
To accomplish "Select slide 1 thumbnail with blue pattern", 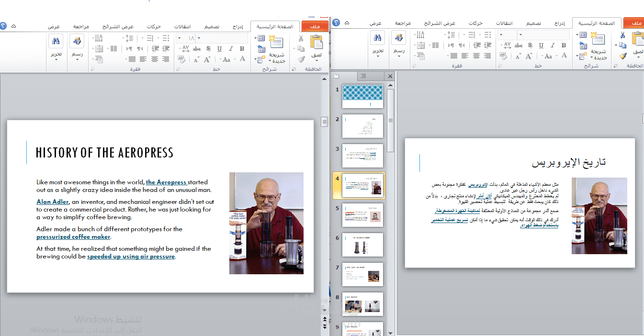I will [x=363, y=96].
